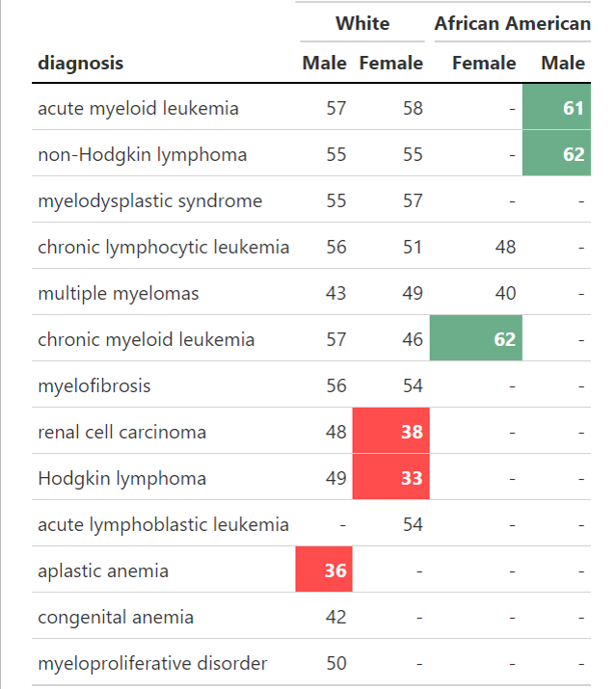Click the renal cell carcinoma label

coord(121,432)
